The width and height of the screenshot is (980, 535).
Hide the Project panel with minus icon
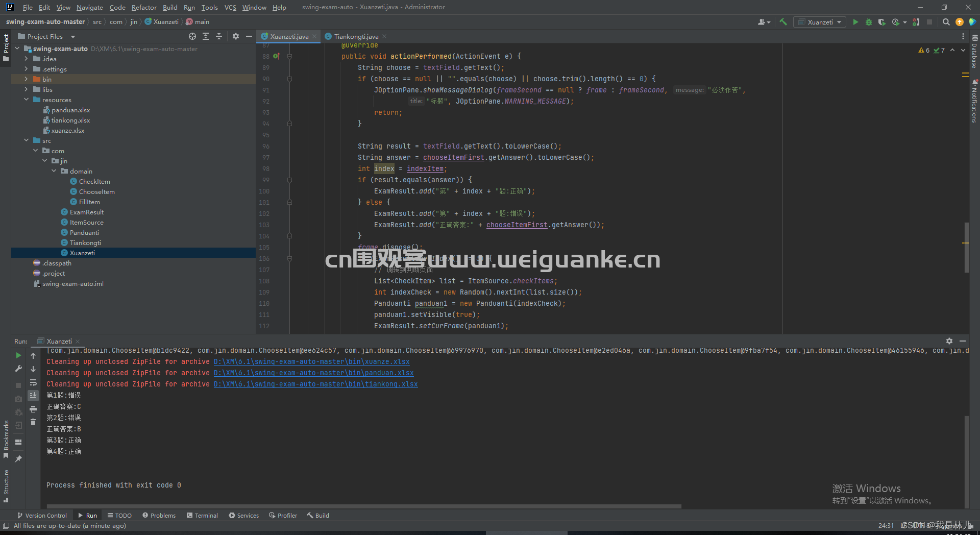[249, 36]
